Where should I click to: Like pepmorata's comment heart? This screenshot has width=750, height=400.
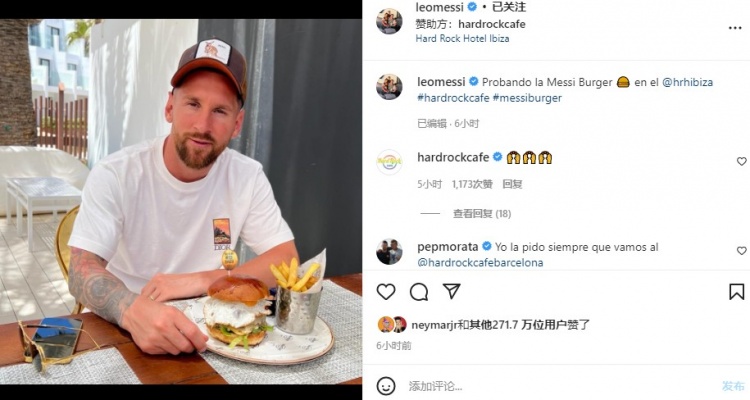(x=741, y=251)
